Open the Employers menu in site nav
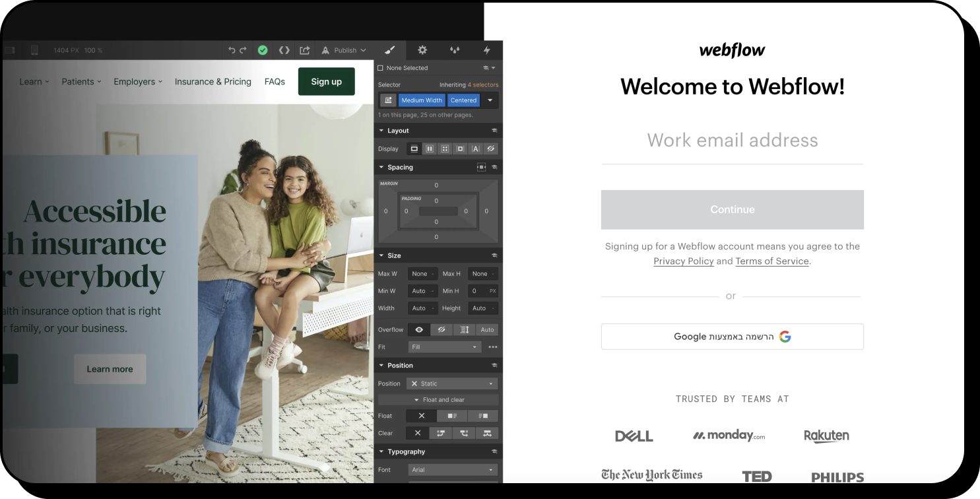980x499 pixels. [138, 82]
